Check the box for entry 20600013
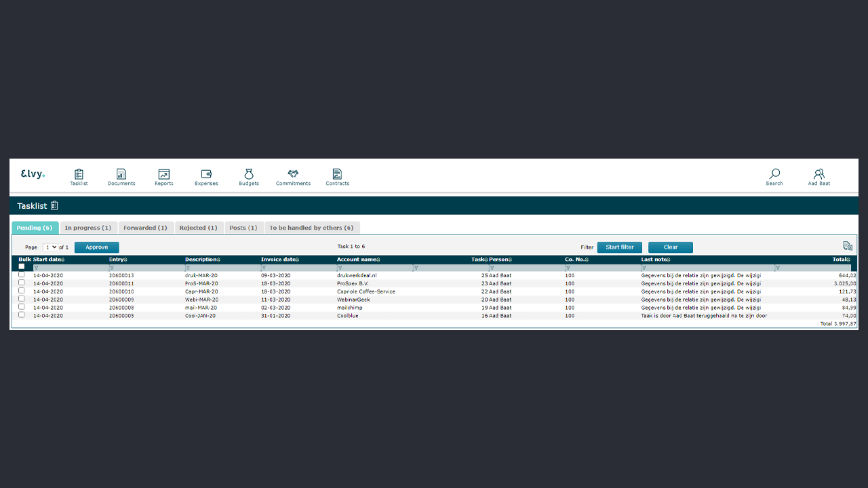The image size is (868, 488). (x=22, y=274)
